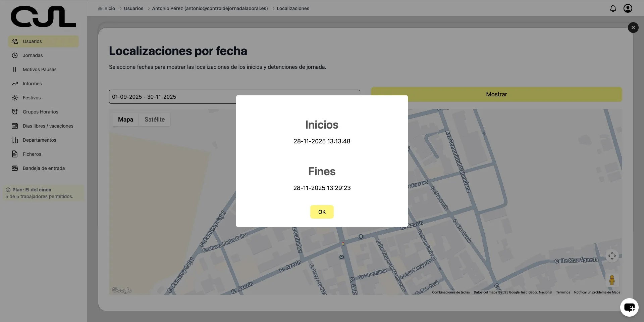Switch map to Satélite view
Screen dimensions: 644x322
(154, 120)
